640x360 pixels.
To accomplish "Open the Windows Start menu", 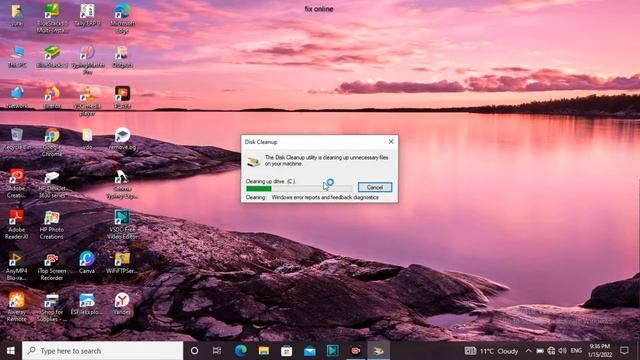I will (11, 351).
